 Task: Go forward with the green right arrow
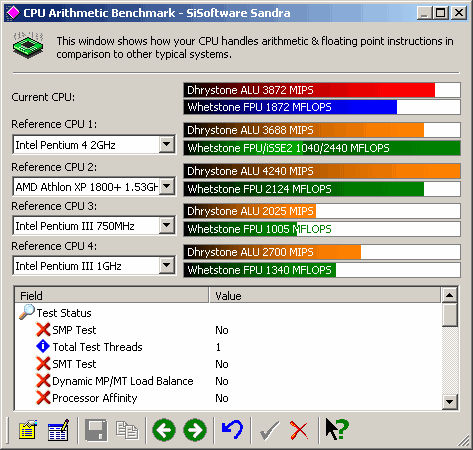[195, 430]
